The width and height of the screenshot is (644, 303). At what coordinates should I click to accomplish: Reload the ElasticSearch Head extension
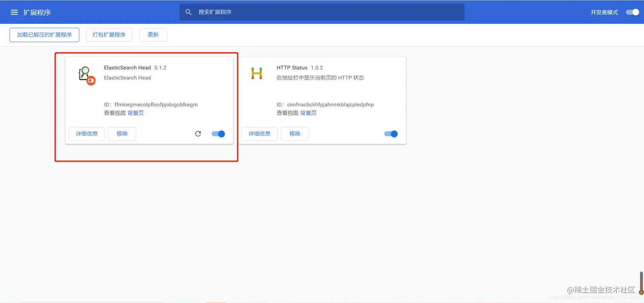tap(198, 134)
